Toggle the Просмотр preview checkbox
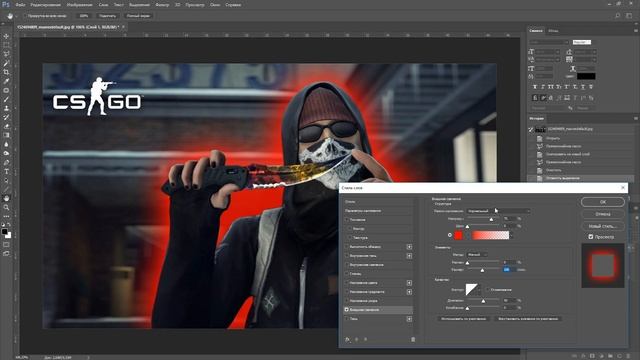This screenshot has width=640, height=360. click(x=591, y=236)
